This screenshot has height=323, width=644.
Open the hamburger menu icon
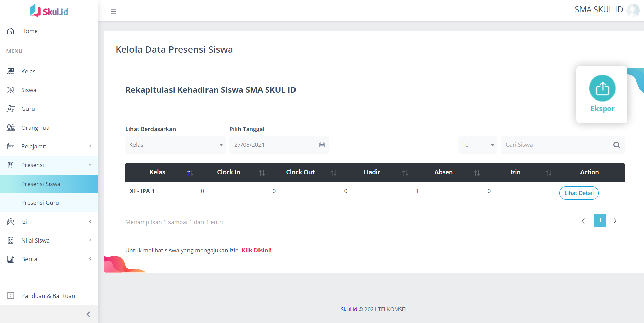113,12
